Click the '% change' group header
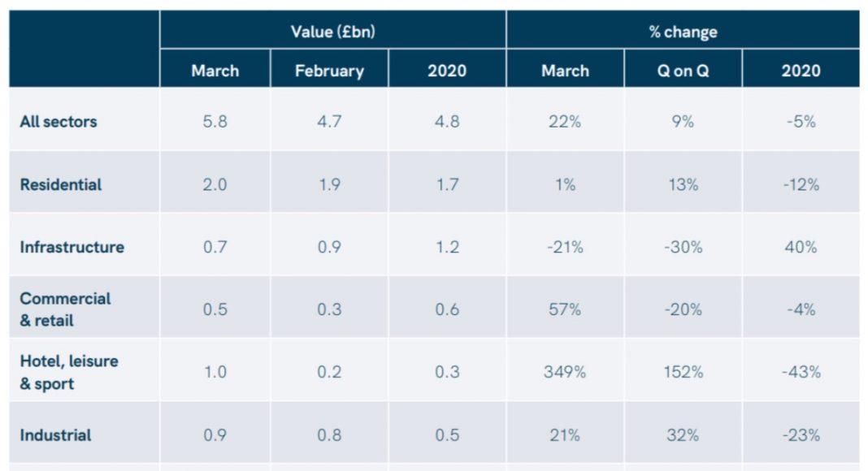 point(683,32)
